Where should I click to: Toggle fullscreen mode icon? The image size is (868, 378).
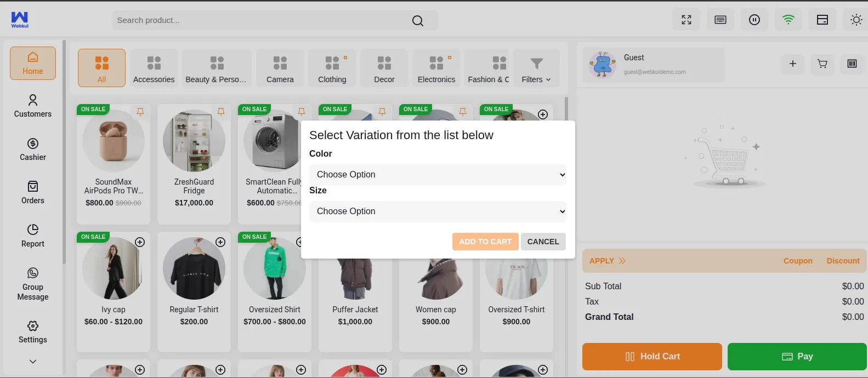[687, 20]
